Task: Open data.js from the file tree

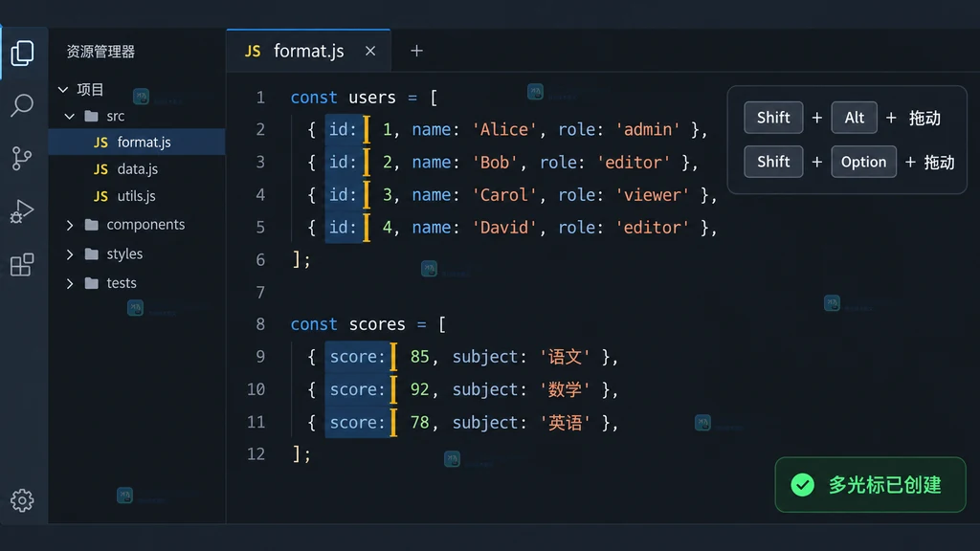Action: coord(137,168)
